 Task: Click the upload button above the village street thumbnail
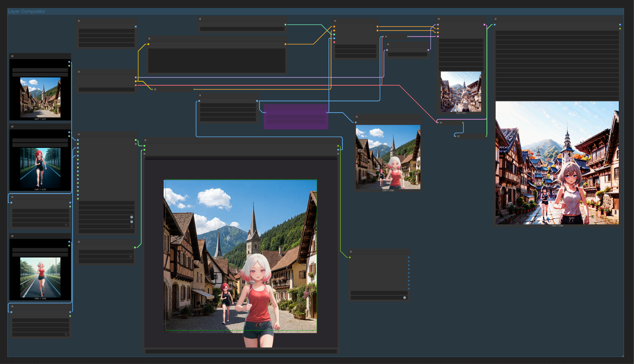(40, 74)
